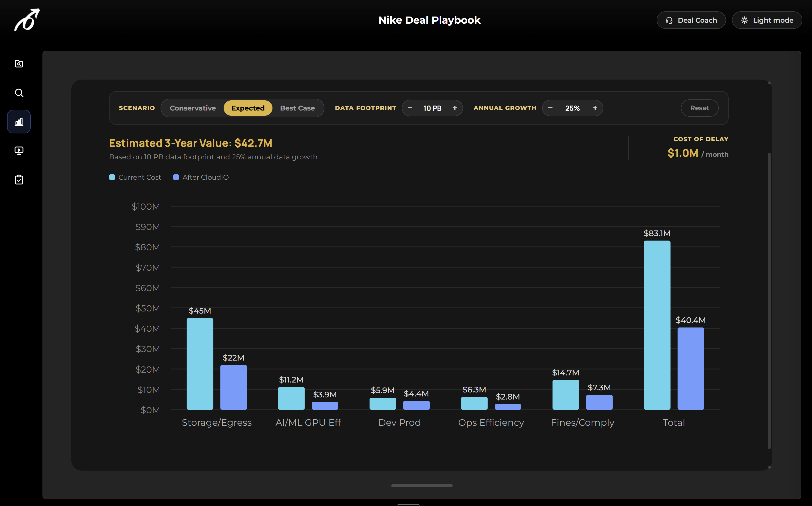Click the $1.0M cost of delay value
This screenshot has width=812, height=506.
click(683, 153)
